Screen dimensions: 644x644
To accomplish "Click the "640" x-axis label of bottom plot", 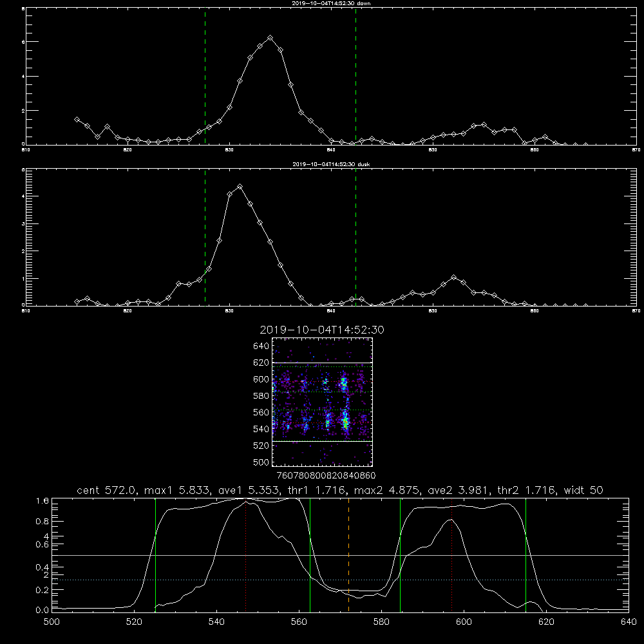I will pos(629,622).
